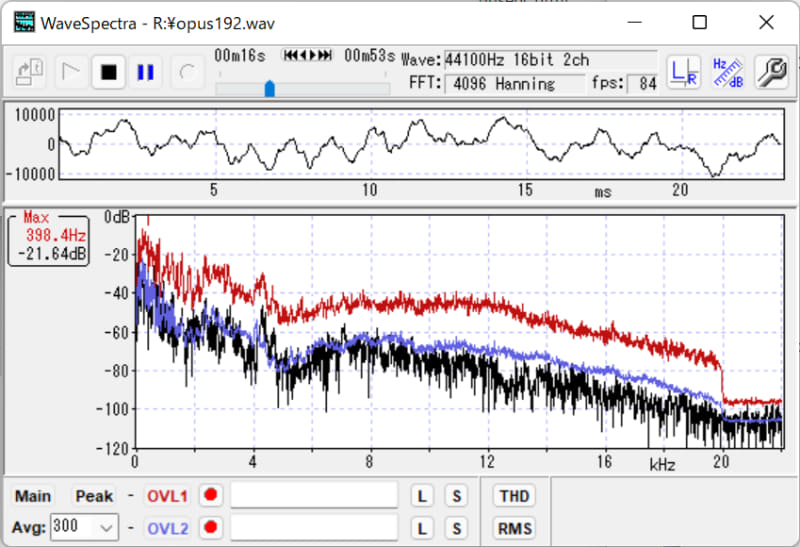Screen dimensions: 800x547
Task: Close the WaveSpectra window
Action: [x=766, y=22]
